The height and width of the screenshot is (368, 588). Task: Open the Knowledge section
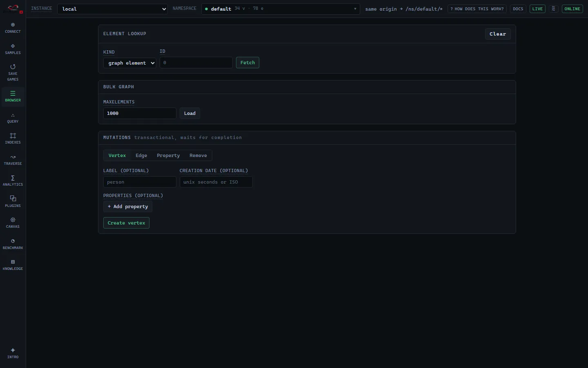pos(13,265)
